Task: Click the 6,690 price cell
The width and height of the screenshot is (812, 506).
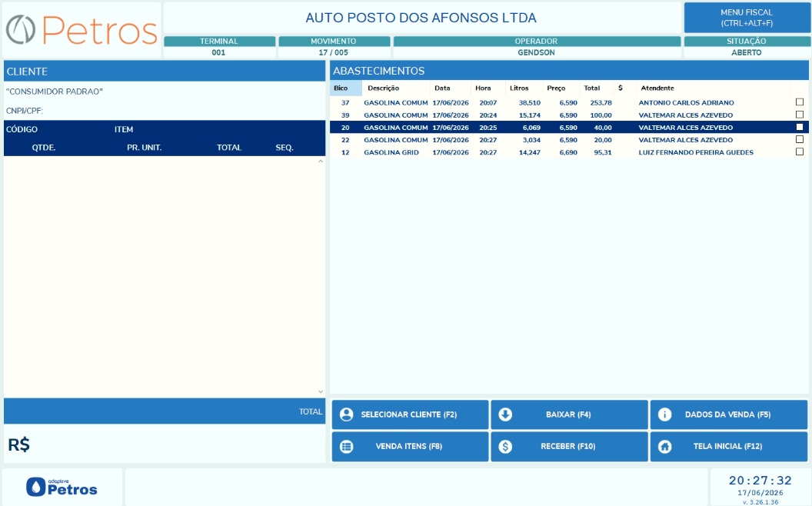Action: pos(568,152)
